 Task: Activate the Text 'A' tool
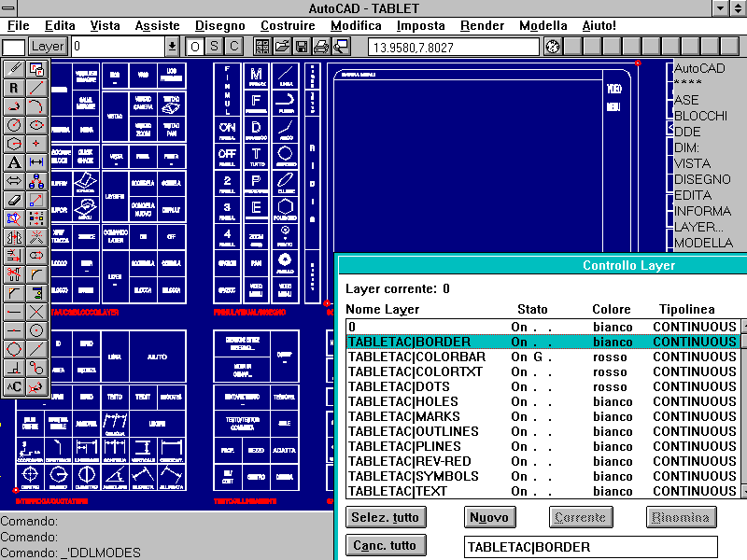pyautogui.click(x=14, y=162)
